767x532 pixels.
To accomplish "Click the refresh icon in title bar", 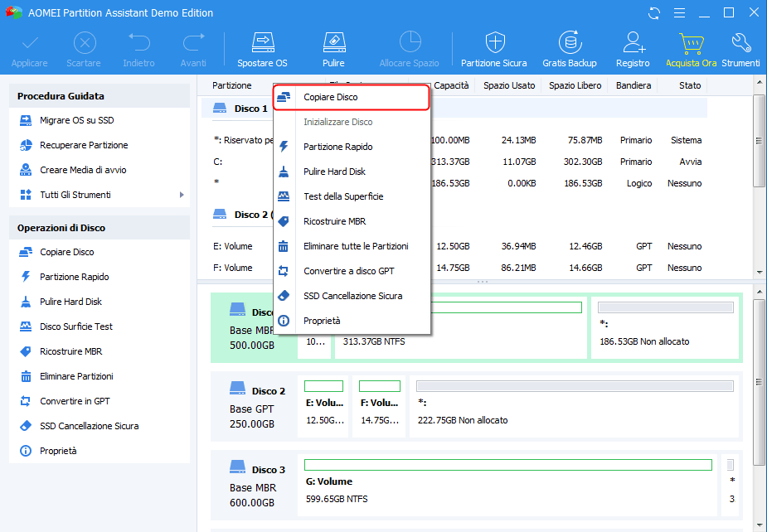I will pos(656,13).
